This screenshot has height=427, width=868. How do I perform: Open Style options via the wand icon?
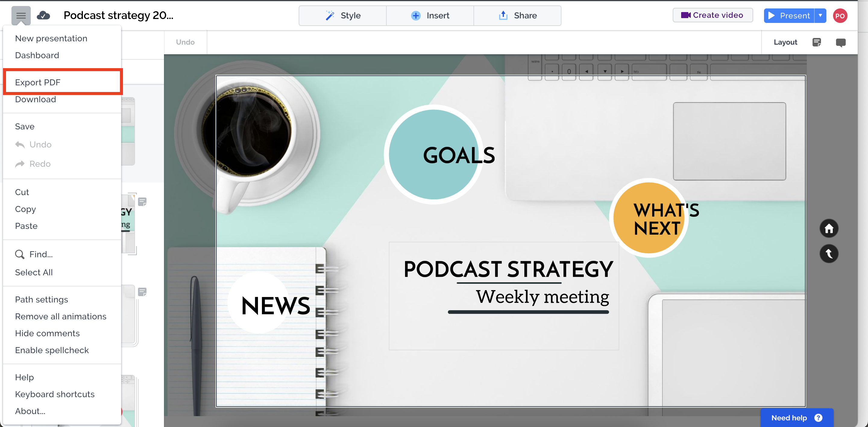click(329, 15)
